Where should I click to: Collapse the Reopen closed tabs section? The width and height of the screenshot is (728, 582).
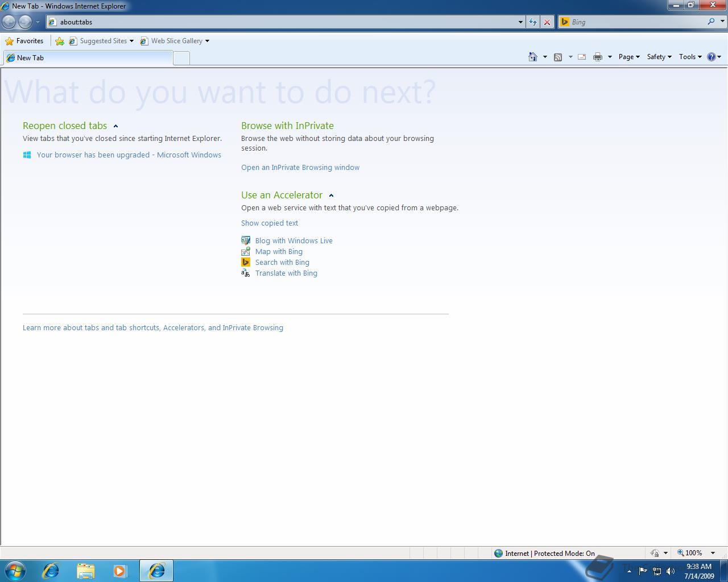[x=115, y=126]
